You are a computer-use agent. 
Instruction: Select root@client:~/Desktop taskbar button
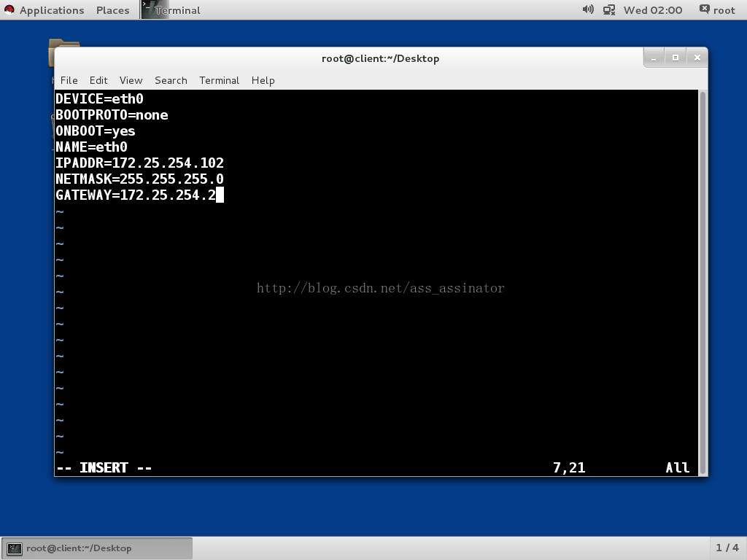click(97, 548)
